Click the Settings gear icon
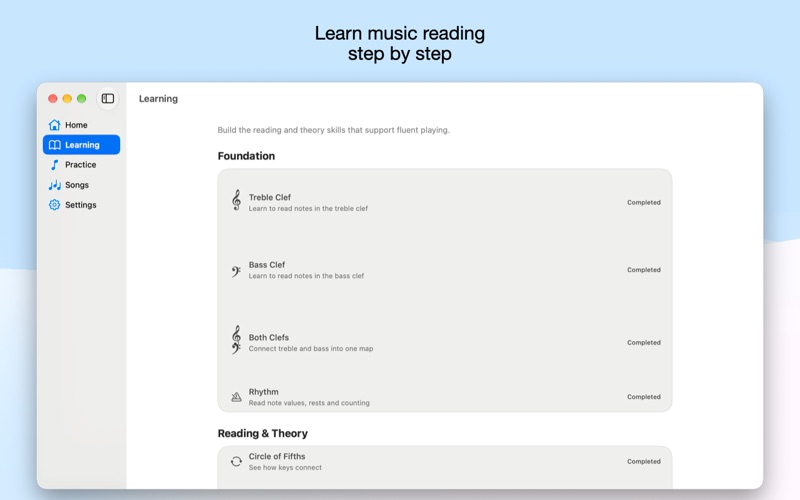The height and width of the screenshot is (500, 800). 55,205
